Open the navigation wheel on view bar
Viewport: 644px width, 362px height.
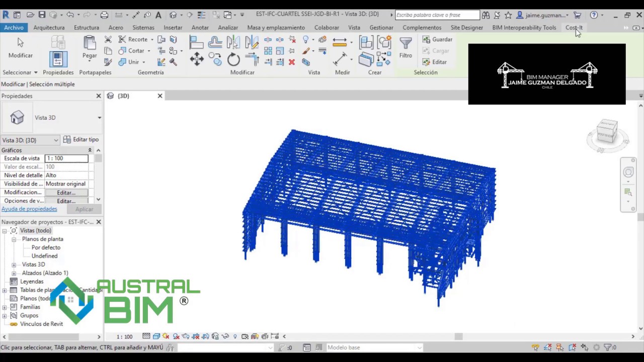[628, 172]
